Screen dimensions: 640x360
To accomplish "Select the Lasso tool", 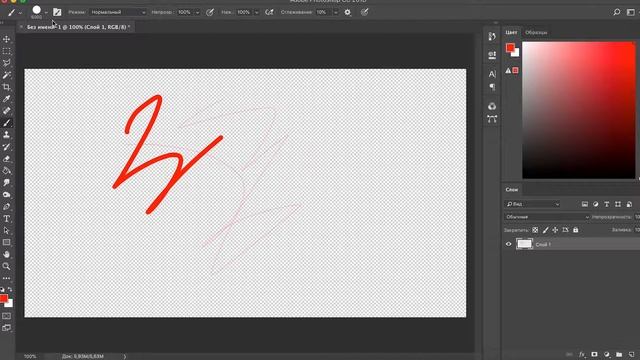I will pyautogui.click(x=7, y=63).
